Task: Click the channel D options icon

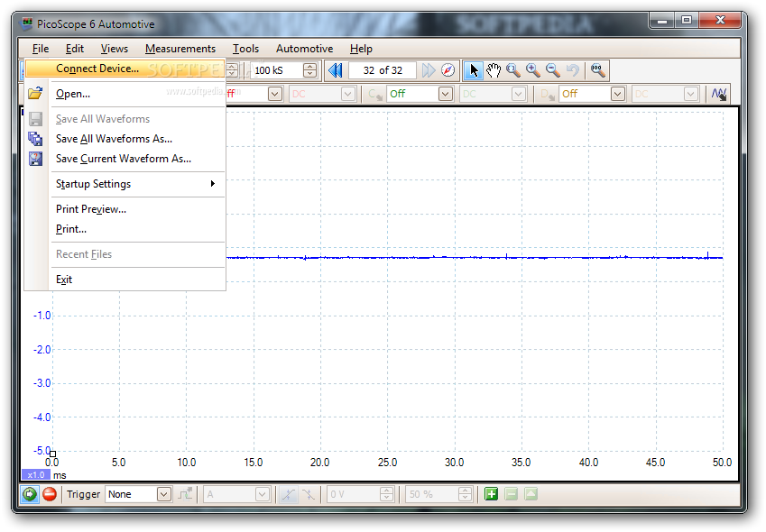Action: pyautogui.click(x=547, y=94)
